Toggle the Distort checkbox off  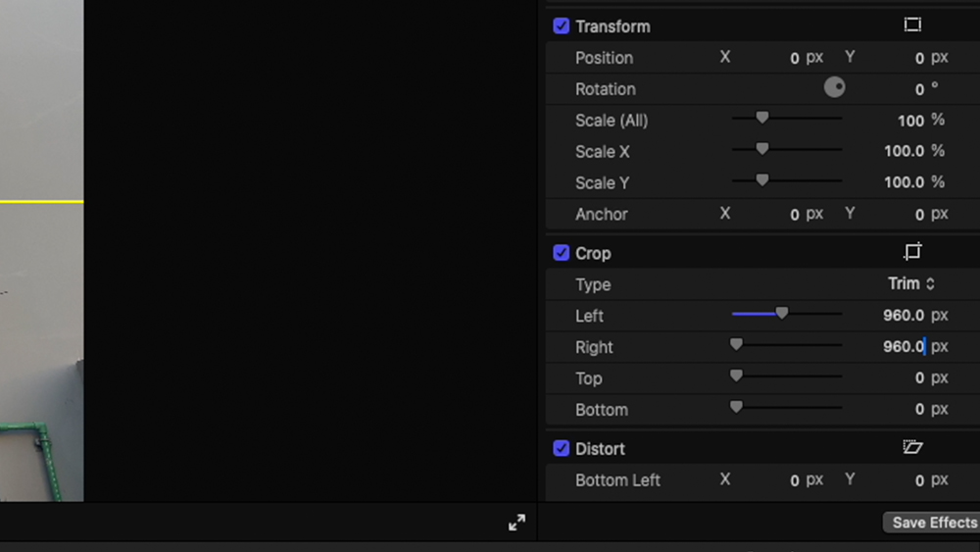pos(561,448)
